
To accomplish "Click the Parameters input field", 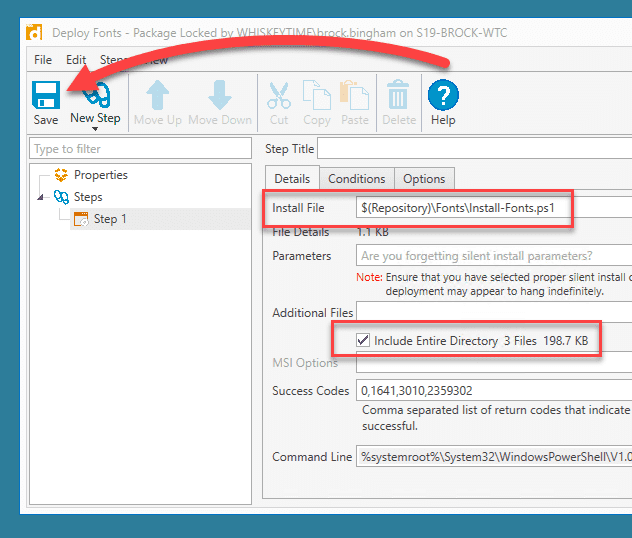I will point(494,255).
